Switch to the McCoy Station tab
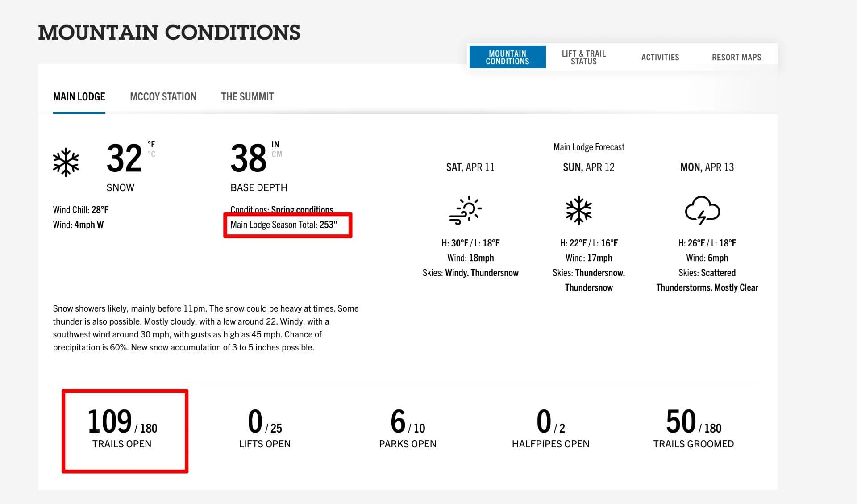This screenshot has width=857, height=504. [x=163, y=96]
